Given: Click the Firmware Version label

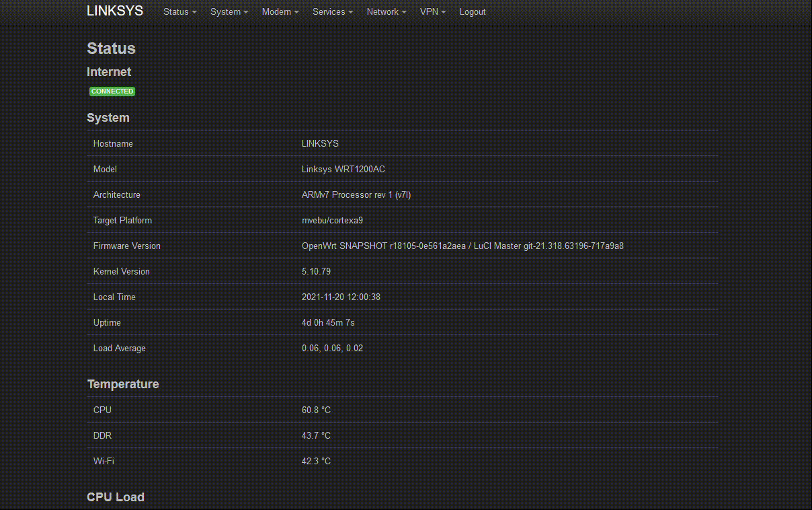Looking at the screenshot, I should point(127,246).
